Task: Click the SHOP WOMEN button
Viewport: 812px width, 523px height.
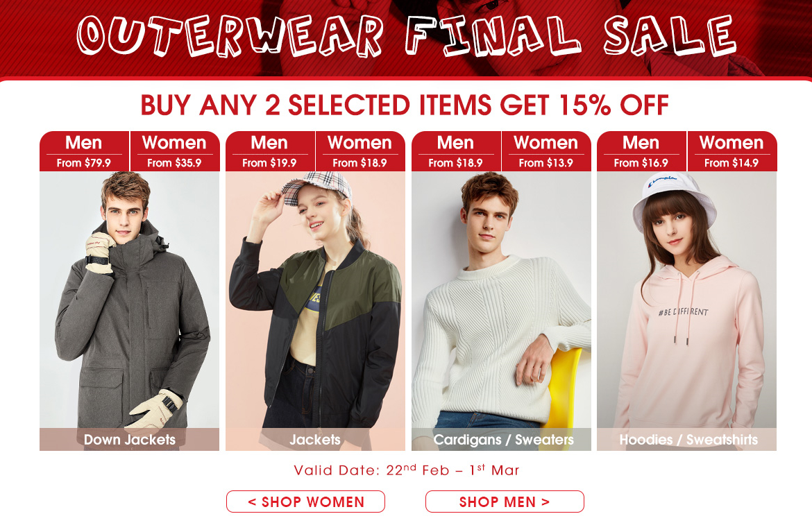Action: [x=305, y=501]
